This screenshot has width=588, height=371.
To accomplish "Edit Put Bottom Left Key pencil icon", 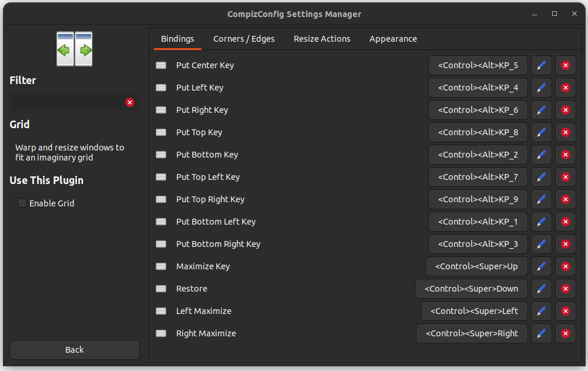I will (x=542, y=222).
